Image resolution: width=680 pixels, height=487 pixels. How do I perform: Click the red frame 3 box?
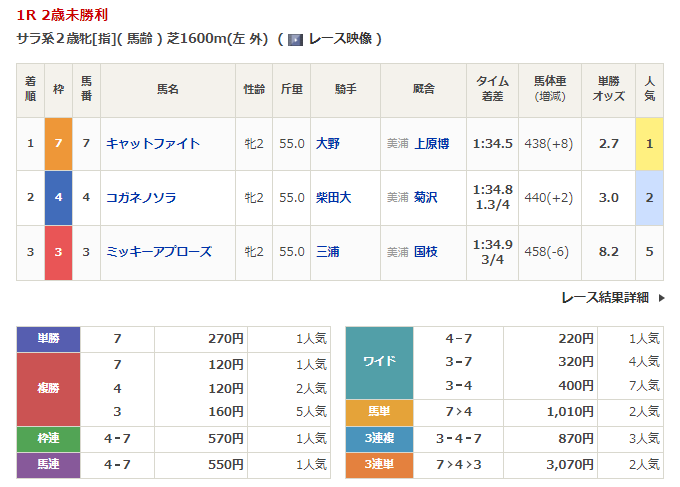tap(58, 252)
